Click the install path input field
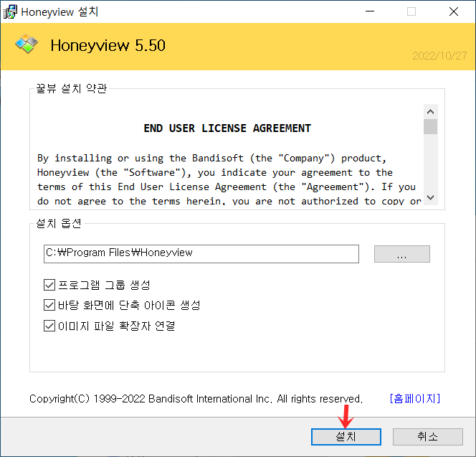Image resolution: width=476 pixels, height=457 pixels. tap(201, 254)
